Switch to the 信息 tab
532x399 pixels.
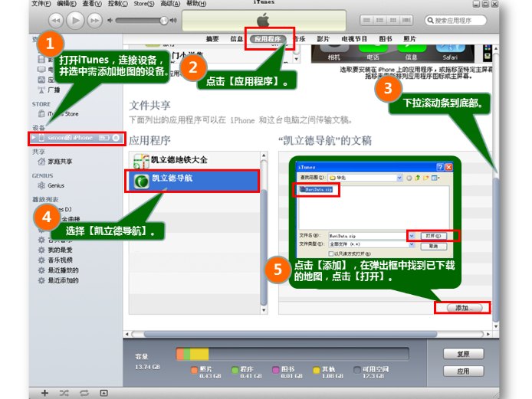pos(236,39)
